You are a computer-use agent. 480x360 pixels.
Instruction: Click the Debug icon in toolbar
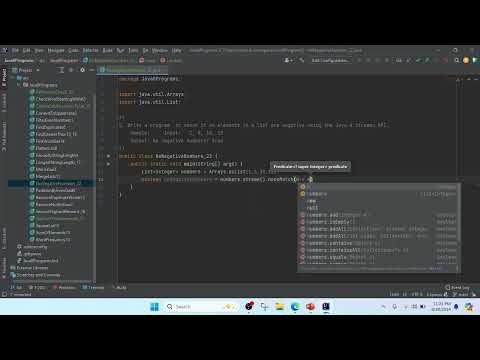[368, 60]
